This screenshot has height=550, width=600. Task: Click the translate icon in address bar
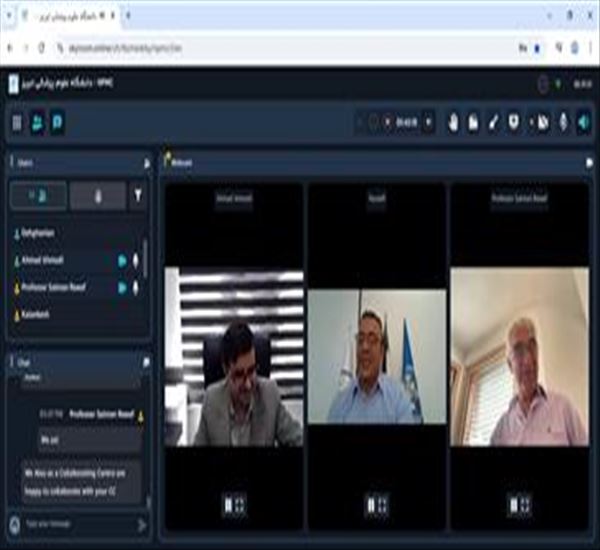[x=523, y=48]
